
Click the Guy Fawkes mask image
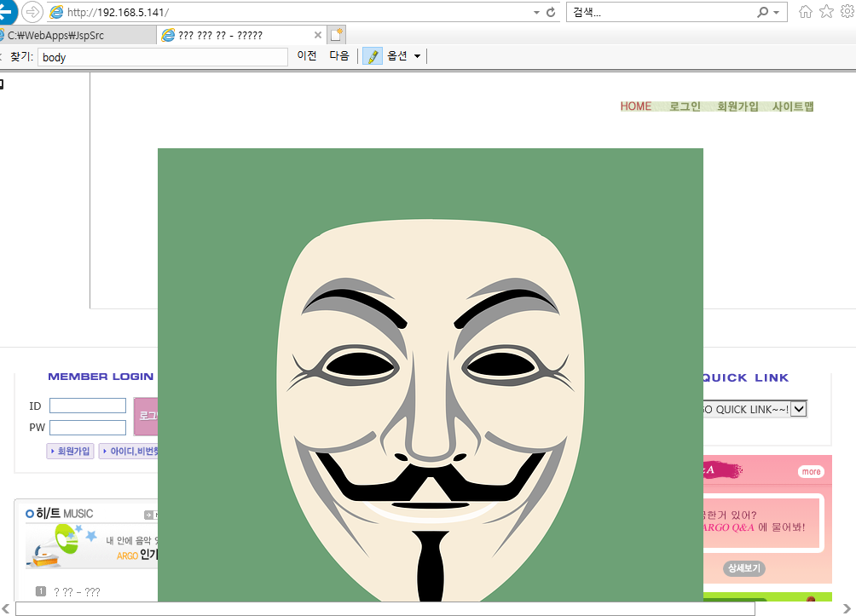pyautogui.click(x=431, y=375)
